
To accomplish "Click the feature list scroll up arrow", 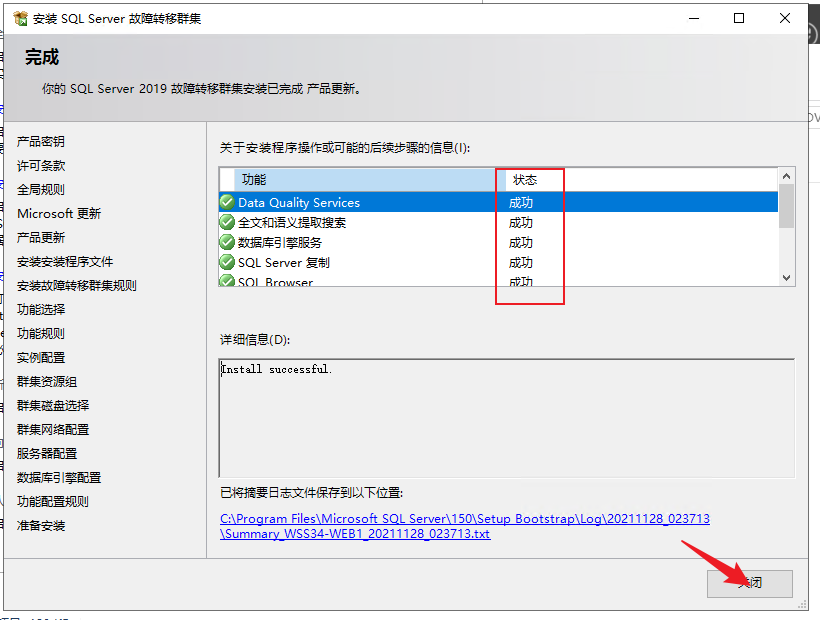I will click(786, 177).
